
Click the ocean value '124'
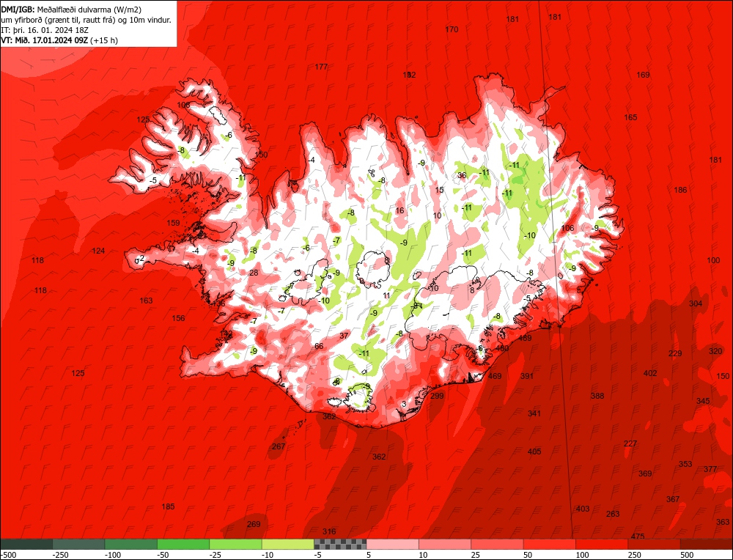coord(98,251)
